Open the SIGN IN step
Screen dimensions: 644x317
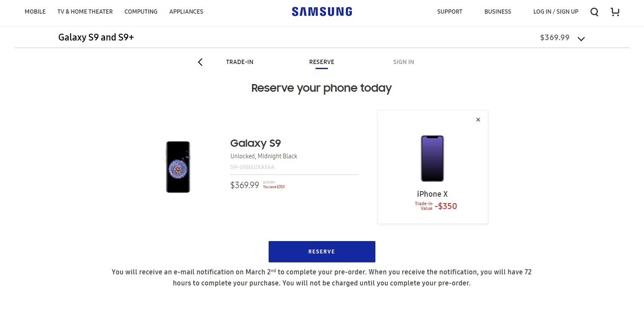pos(403,62)
